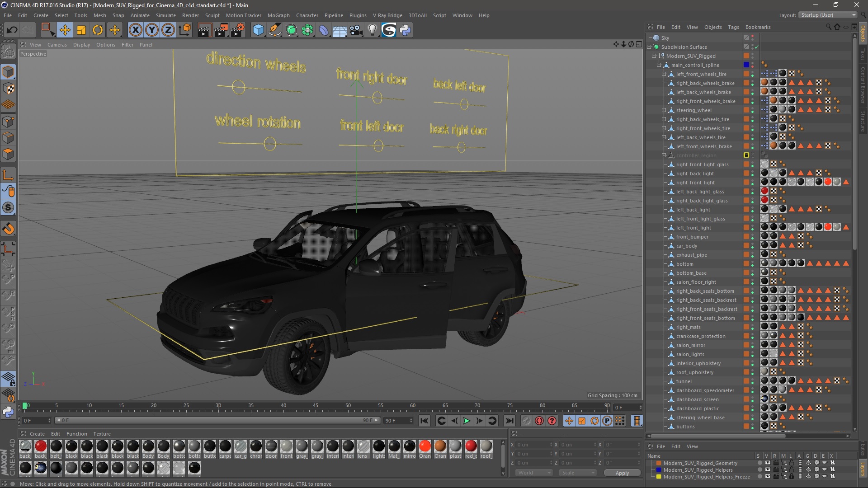This screenshot has width=868, height=488.
Task: Open the material manager Texture menu
Action: (x=102, y=434)
